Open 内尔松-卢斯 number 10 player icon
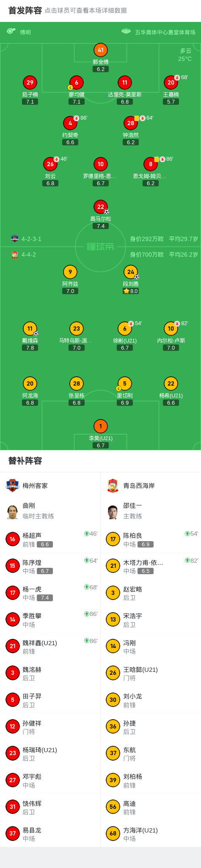 171,329
